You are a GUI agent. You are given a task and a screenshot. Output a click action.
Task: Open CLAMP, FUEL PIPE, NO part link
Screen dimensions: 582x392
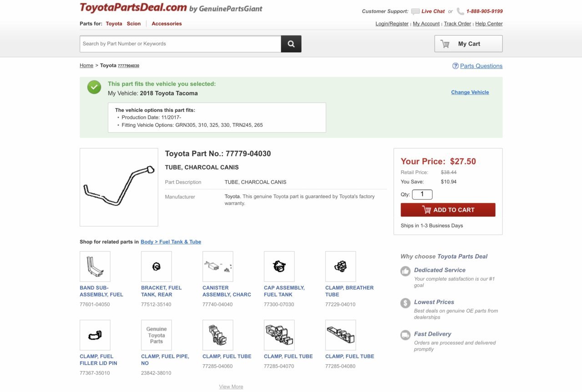tap(165, 360)
